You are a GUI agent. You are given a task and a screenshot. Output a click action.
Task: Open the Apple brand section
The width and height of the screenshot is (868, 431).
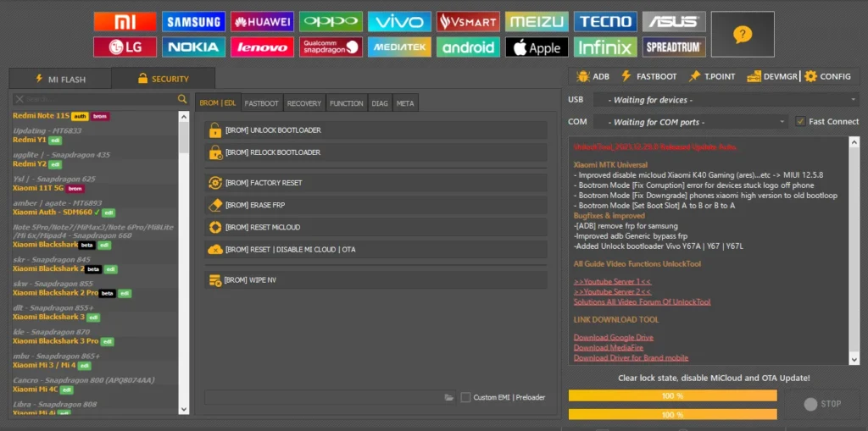click(536, 47)
